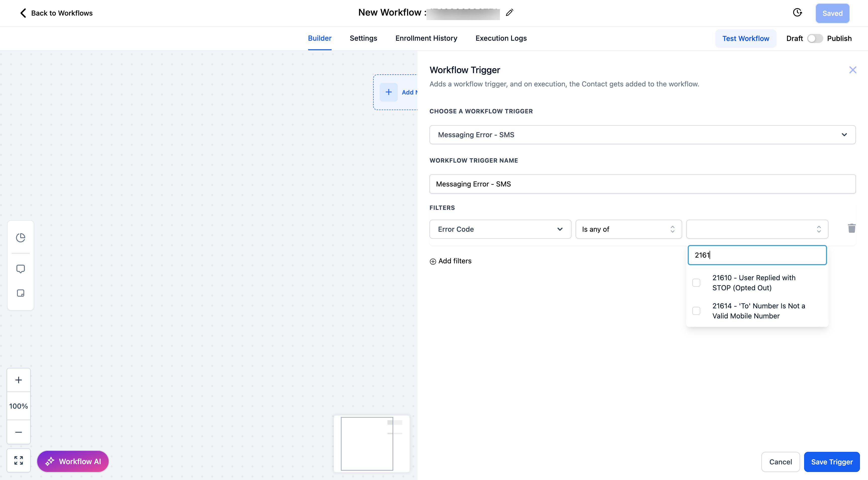868x480 pixels.
Task: Add a sticky note from sidebar
Action: 21,293
